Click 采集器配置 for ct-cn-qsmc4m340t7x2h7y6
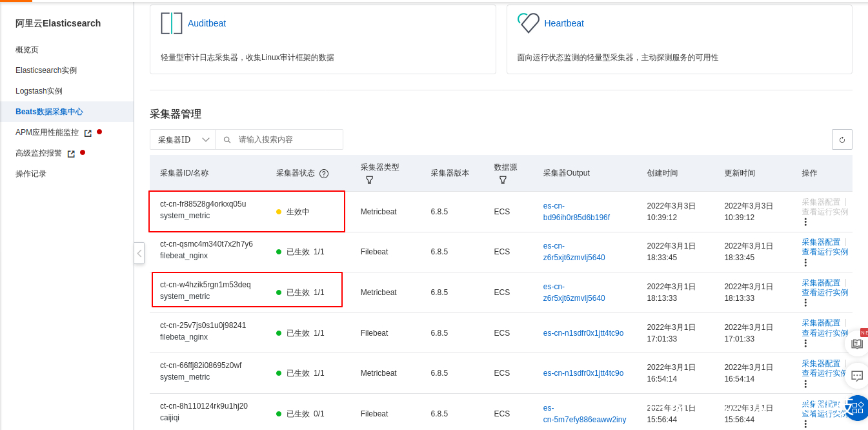Image resolution: width=868 pixels, height=430 pixels. click(821, 242)
